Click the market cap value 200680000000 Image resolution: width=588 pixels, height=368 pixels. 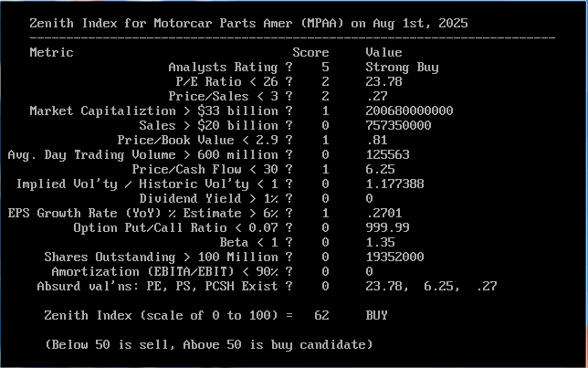pos(409,110)
